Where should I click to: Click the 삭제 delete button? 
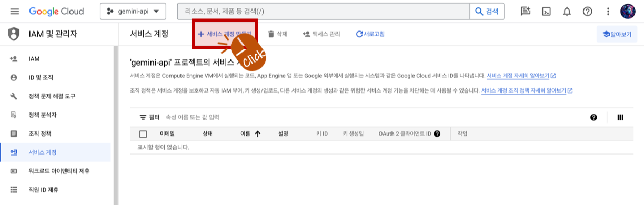point(277,34)
